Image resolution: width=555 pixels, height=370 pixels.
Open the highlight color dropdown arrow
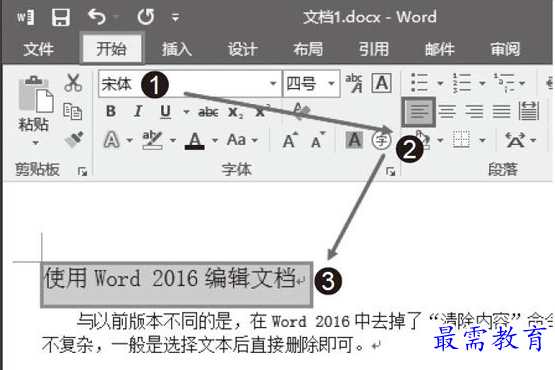click(x=173, y=141)
